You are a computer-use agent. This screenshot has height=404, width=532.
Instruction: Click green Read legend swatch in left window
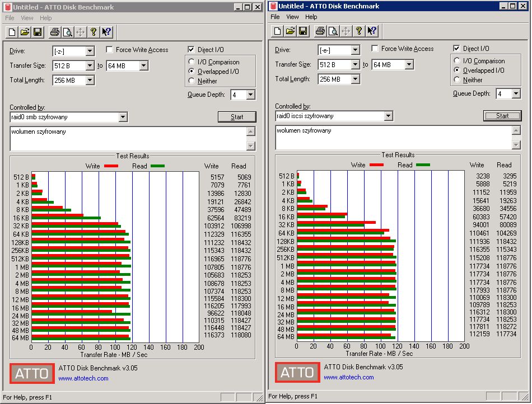point(157,166)
